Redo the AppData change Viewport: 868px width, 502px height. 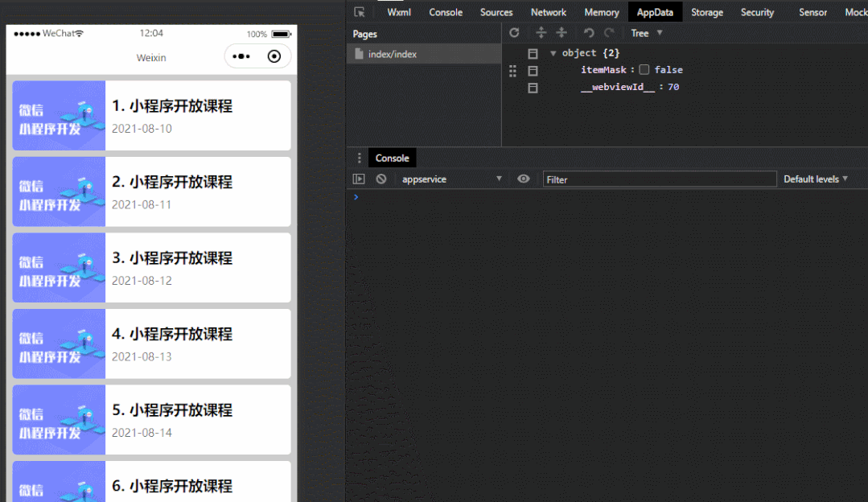point(609,33)
